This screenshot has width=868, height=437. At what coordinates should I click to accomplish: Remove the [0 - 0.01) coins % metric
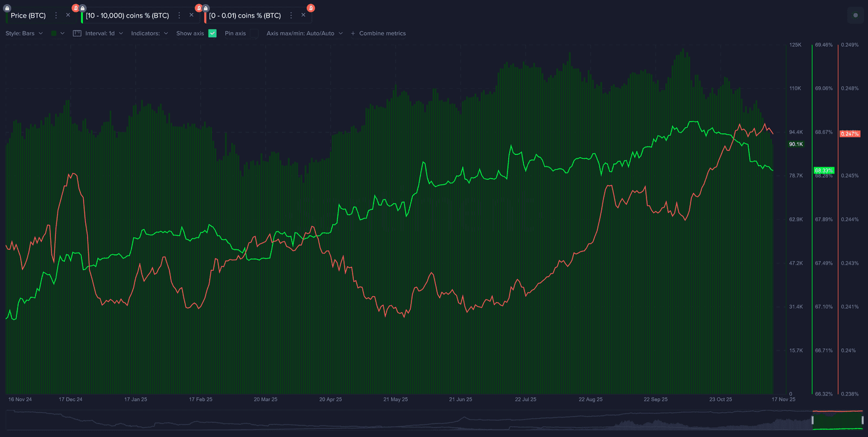point(303,15)
